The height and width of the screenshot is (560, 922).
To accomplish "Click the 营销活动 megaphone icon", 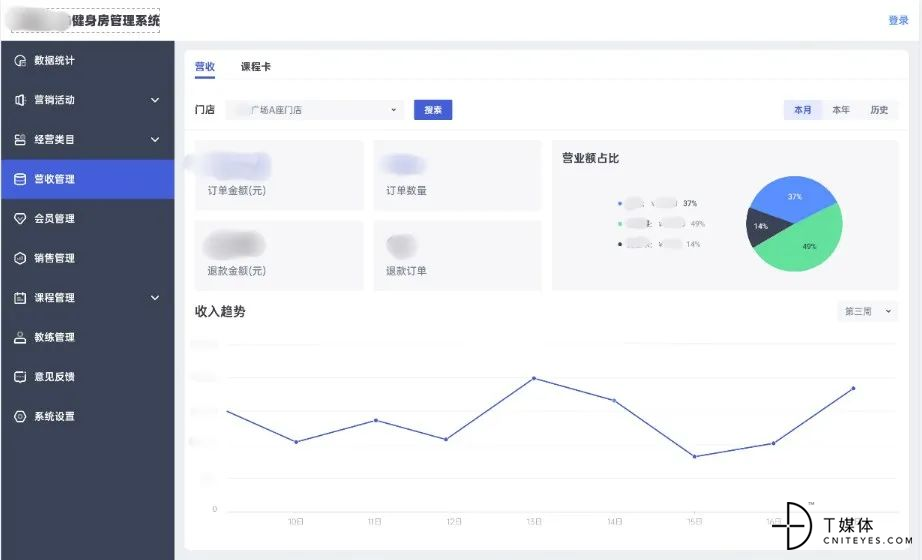I will [x=20, y=100].
